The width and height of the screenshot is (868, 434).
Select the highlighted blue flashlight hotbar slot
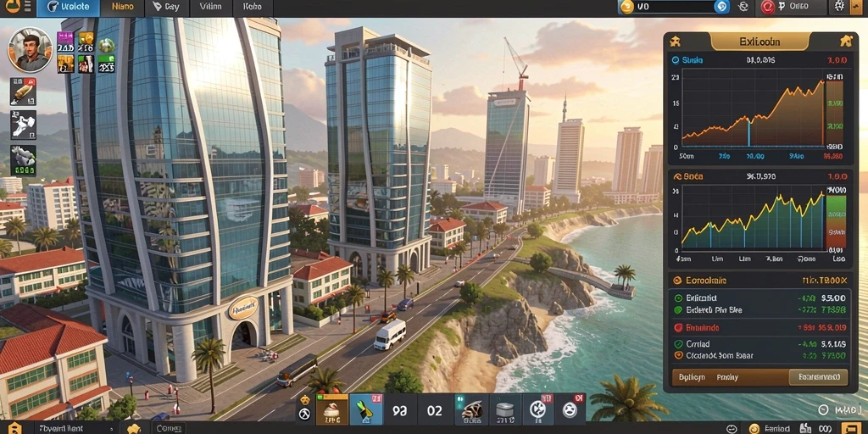tap(366, 409)
